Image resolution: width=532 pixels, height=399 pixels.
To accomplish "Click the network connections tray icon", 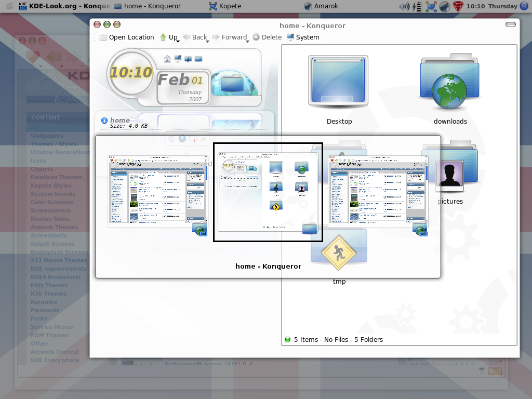I will point(431,6).
